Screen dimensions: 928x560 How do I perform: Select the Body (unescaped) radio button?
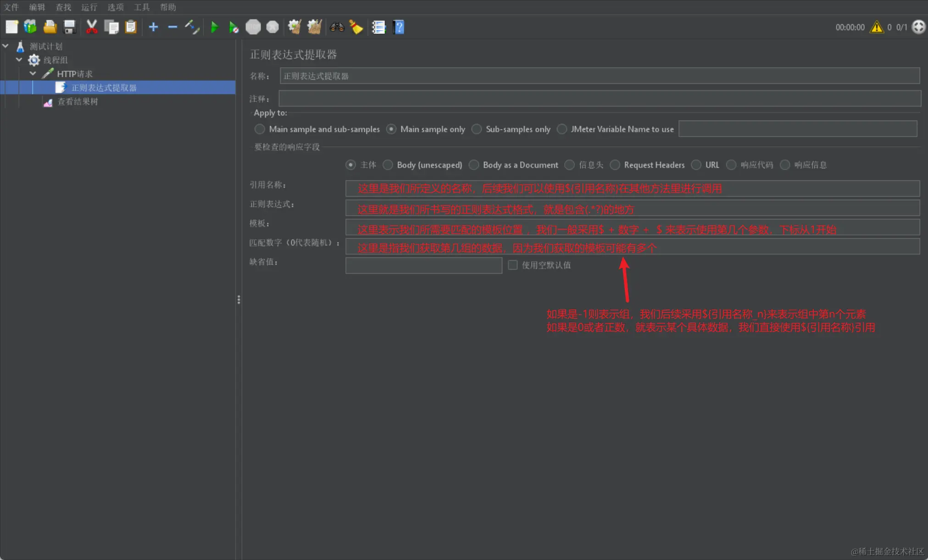pyautogui.click(x=388, y=165)
